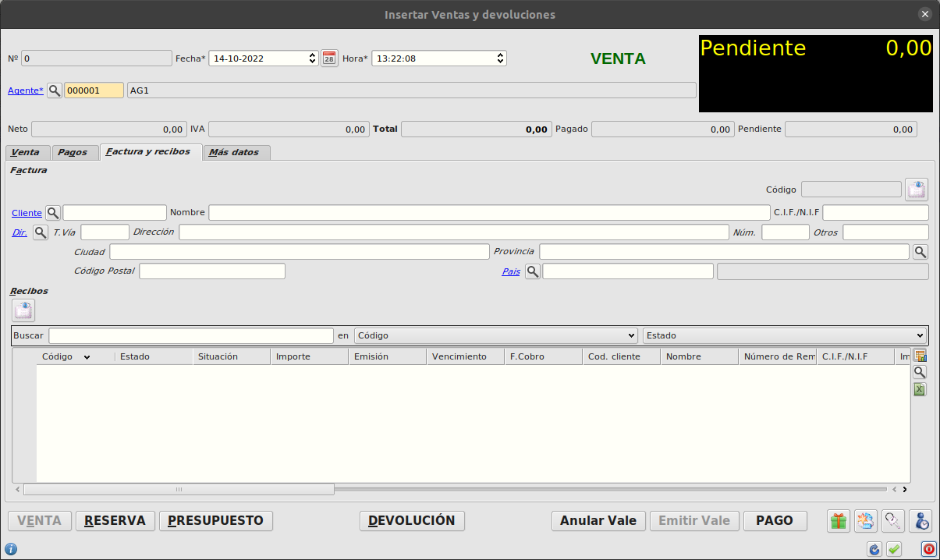Image resolution: width=940 pixels, height=560 pixels.
Task: Open the calendar picker next to Fecha
Action: (329, 58)
